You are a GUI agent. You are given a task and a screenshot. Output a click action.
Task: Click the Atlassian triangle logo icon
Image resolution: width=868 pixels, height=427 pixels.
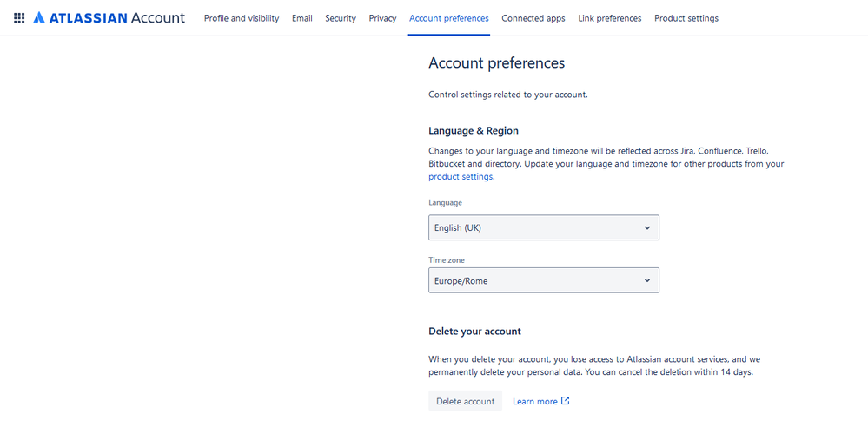pyautogui.click(x=39, y=18)
